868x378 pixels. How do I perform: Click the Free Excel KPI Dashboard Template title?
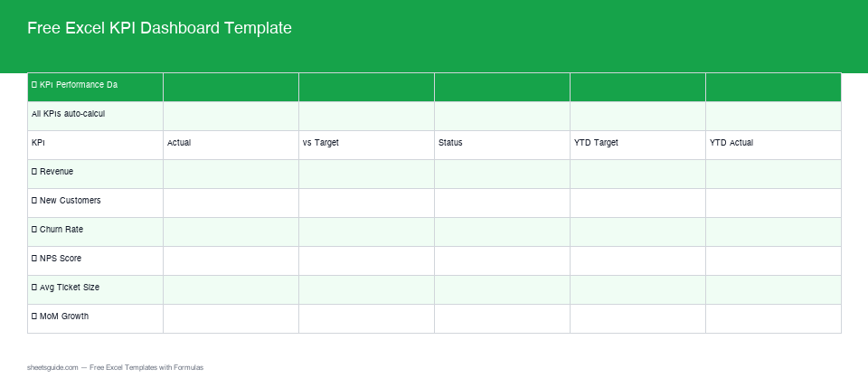(x=159, y=28)
